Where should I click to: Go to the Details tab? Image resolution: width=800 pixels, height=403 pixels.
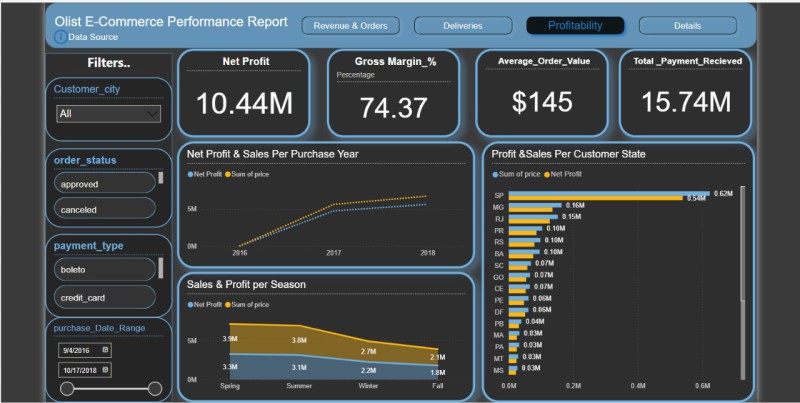687,26
